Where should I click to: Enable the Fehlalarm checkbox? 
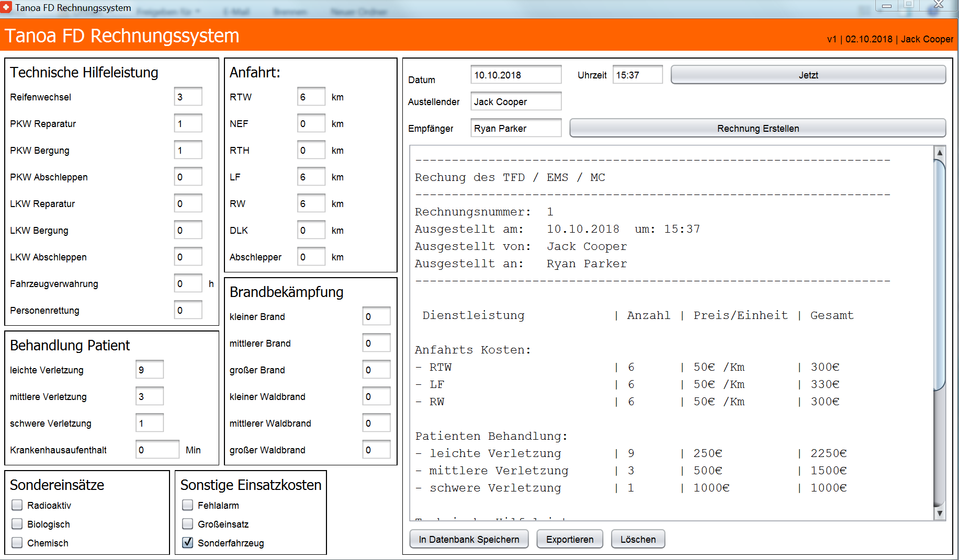[188, 505]
